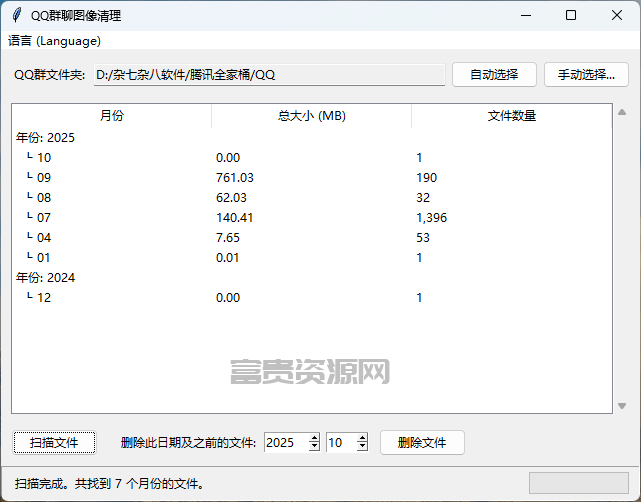Image resolution: width=641 pixels, height=502 pixels.
Task: Minimize the QQ群聊图像清理 window
Action: (x=526, y=16)
